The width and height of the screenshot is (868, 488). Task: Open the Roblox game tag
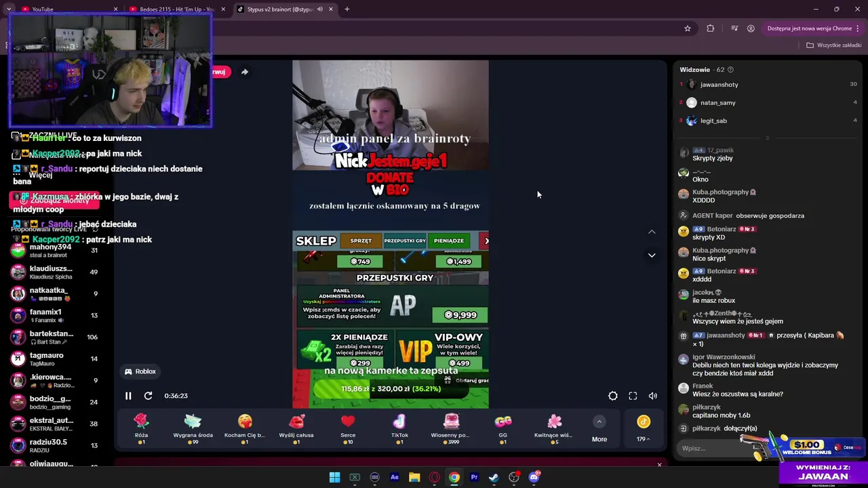point(140,371)
